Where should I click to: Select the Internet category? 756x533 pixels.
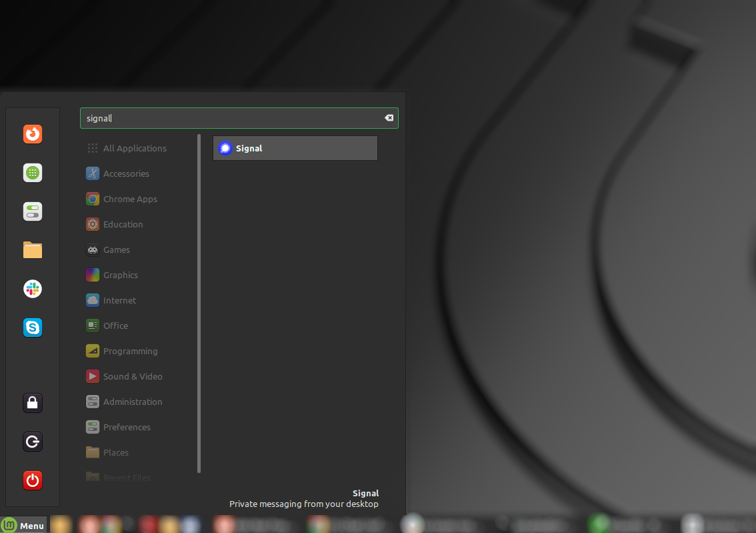pos(119,300)
